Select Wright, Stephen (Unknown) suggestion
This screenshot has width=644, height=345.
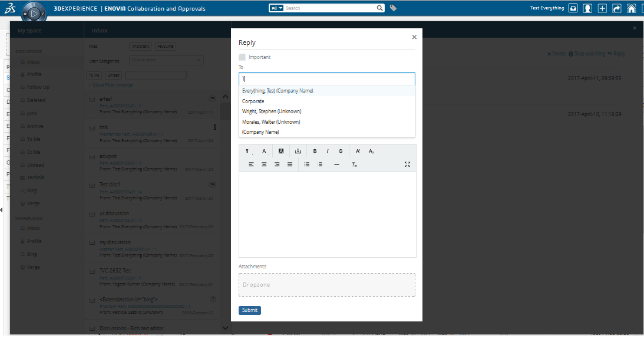pos(272,111)
